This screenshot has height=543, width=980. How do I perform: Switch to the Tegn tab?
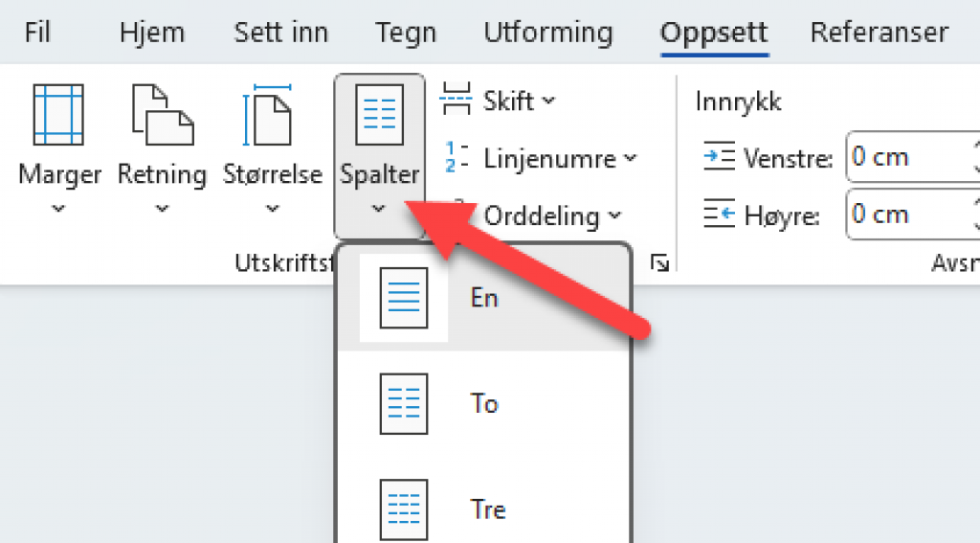pos(405,33)
